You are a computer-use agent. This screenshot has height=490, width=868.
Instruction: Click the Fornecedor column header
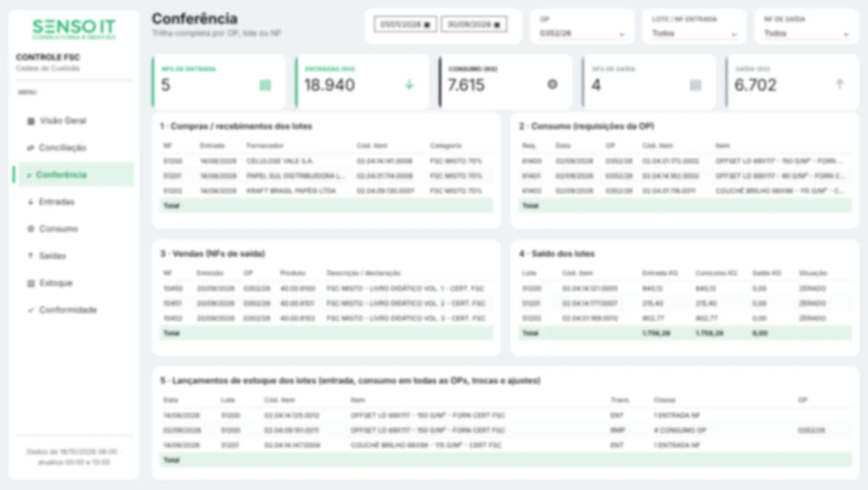tap(265, 146)
